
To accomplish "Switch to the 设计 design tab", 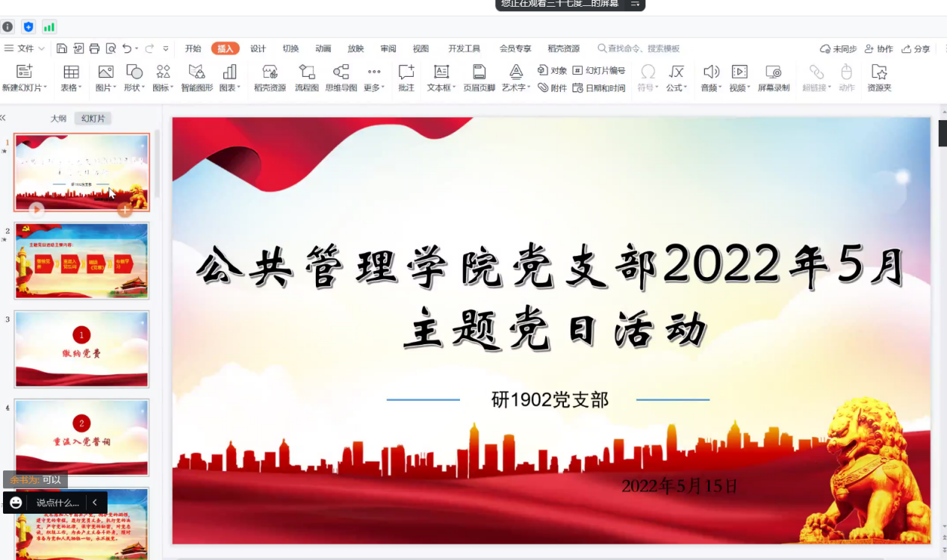I will 258,49.
